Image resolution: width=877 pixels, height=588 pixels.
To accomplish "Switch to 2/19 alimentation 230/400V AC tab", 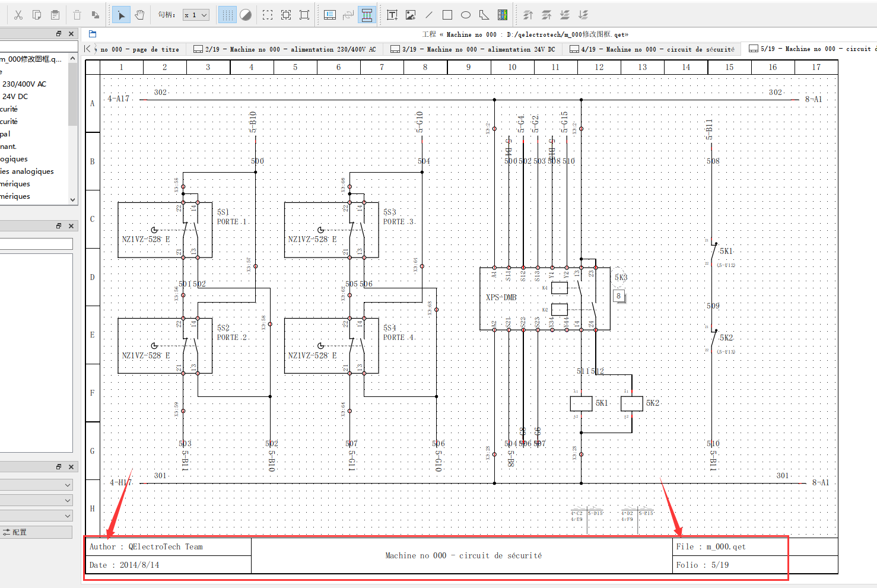I will tap(285, 49).
